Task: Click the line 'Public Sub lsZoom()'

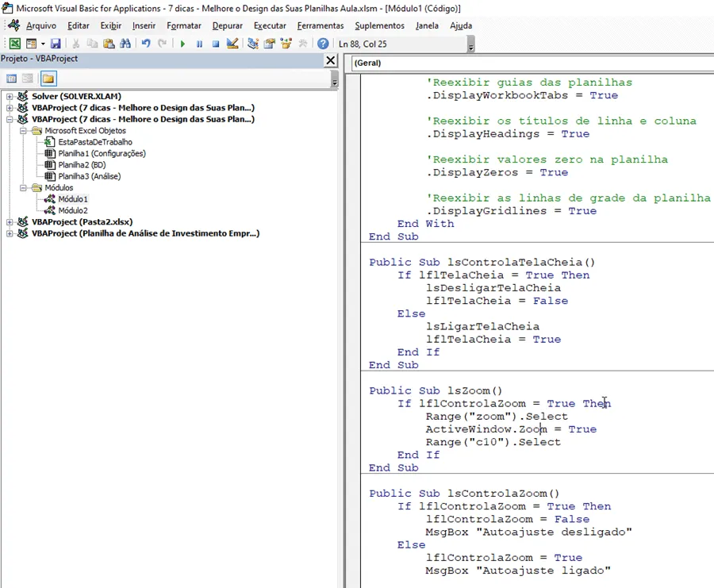Action: click(x=436, y=390)
